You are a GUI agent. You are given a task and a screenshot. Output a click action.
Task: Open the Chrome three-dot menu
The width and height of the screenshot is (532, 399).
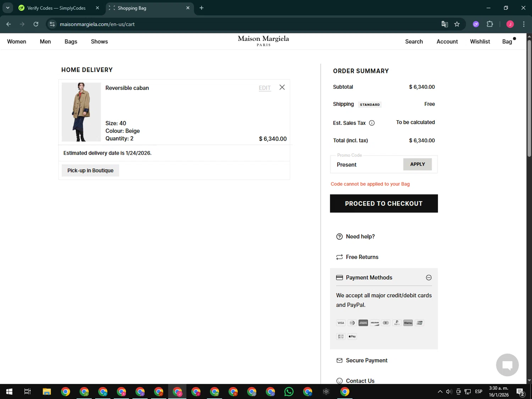[x=523, y=24]
